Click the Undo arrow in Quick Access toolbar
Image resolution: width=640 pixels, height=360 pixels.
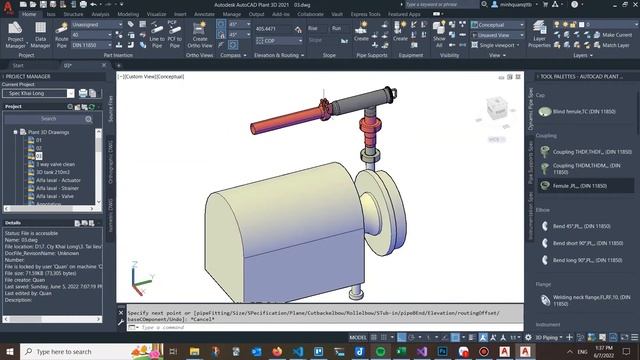click(x=93, y=4)
